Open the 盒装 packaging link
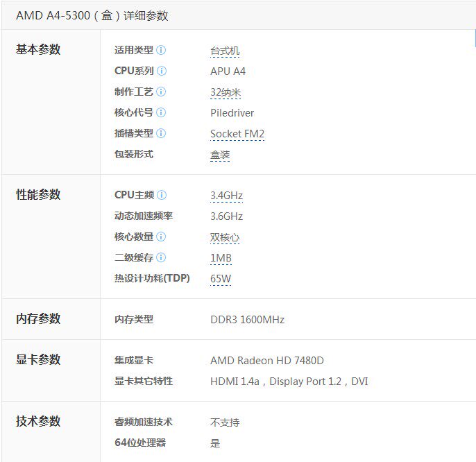The height and width of the screenshot is (462, 476). [x=220, y=155]
